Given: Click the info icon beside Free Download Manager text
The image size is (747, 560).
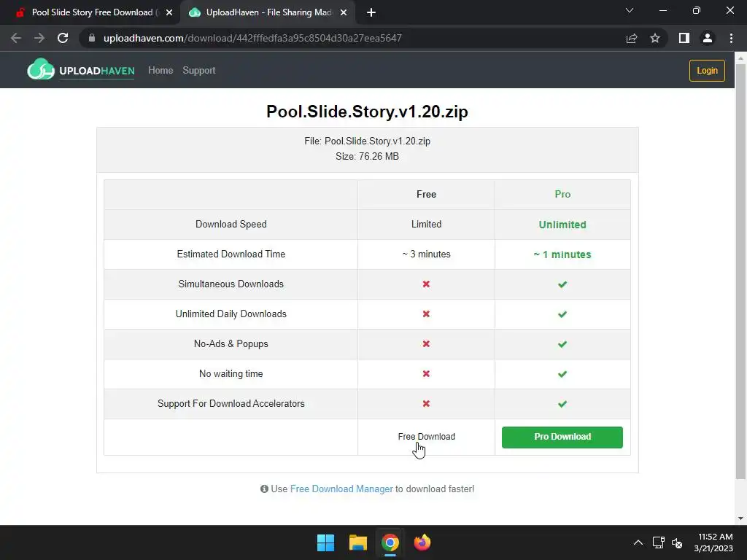Looking at the screenshot, I should (264, 489).
